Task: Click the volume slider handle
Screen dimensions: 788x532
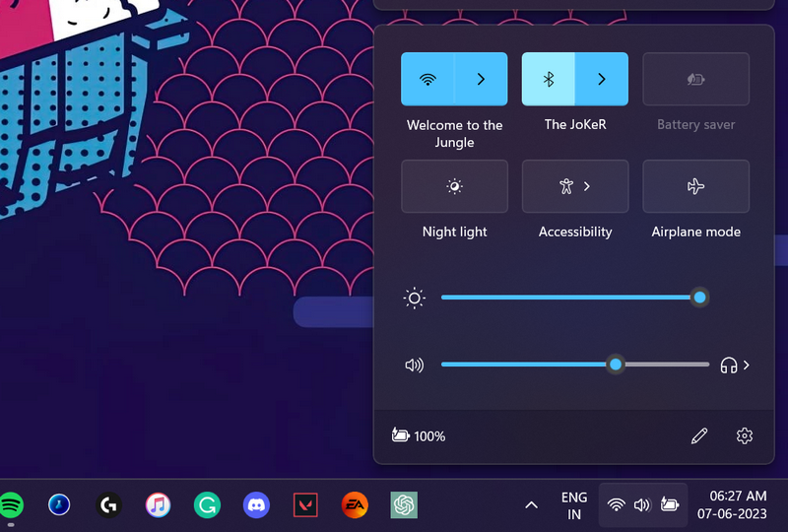Action: 616,365
